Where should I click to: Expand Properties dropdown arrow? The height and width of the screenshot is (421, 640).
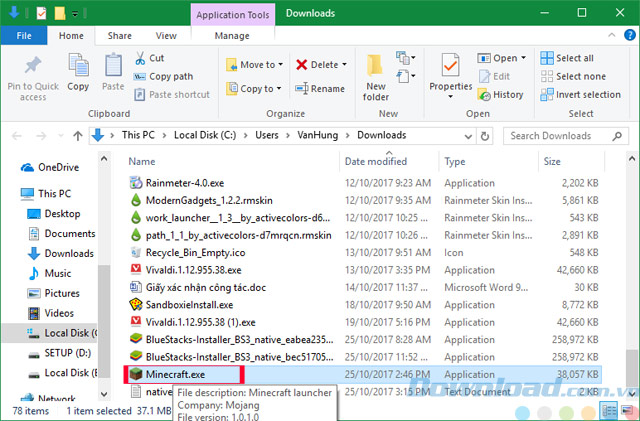(450, 97)
